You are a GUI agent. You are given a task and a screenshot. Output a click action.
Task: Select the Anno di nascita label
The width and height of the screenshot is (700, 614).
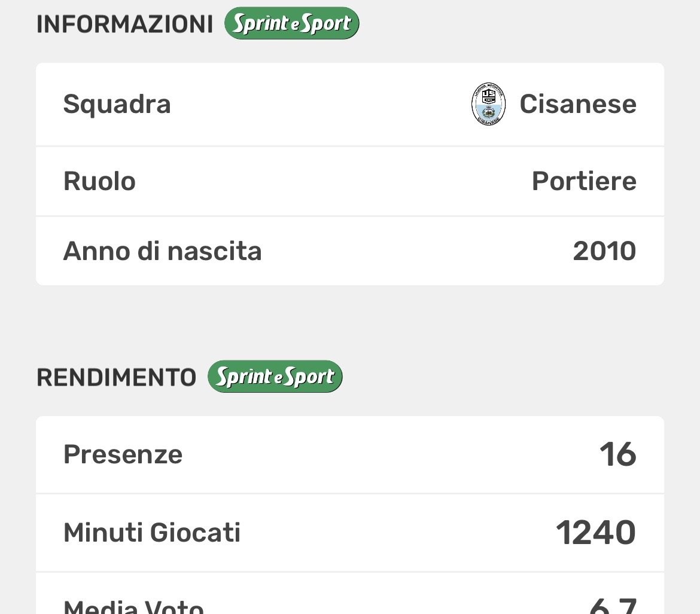tap(162, 251)
